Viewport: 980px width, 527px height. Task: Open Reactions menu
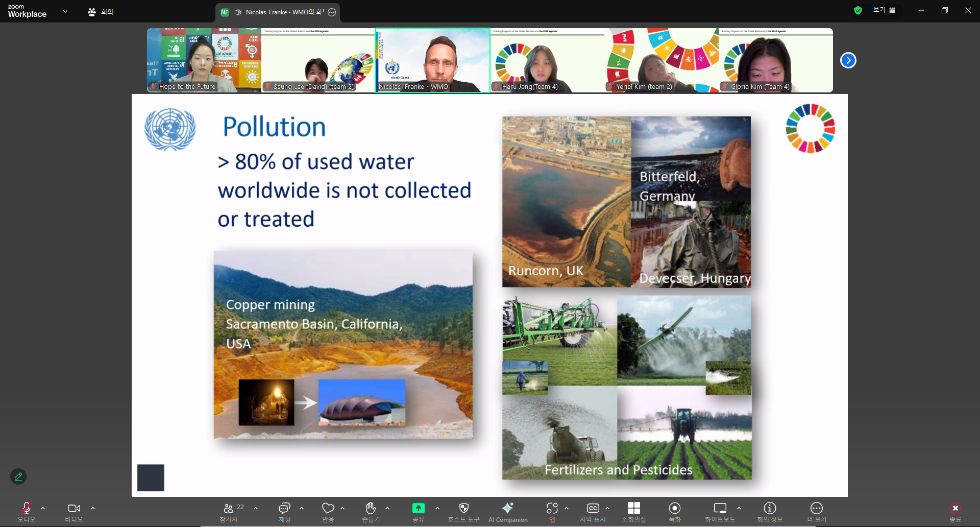click(x=328, y=512)
